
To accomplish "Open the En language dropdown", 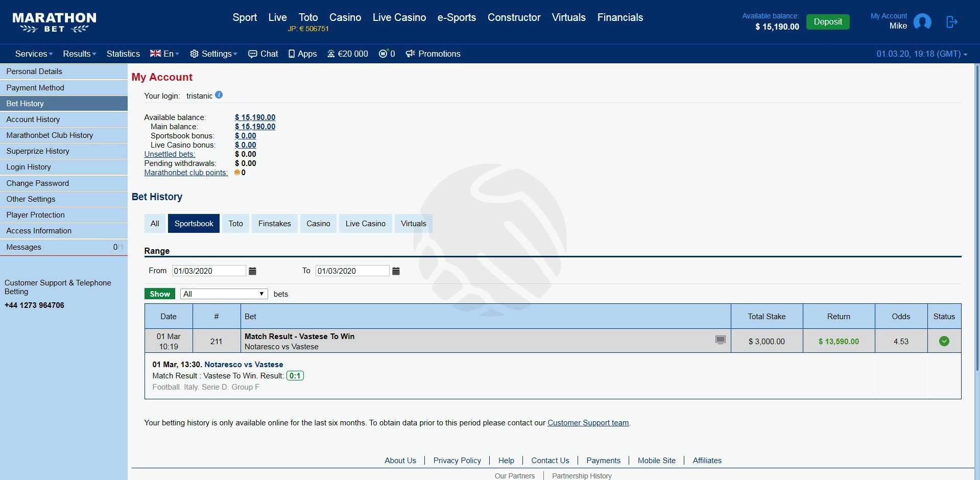I will point(164,54).
